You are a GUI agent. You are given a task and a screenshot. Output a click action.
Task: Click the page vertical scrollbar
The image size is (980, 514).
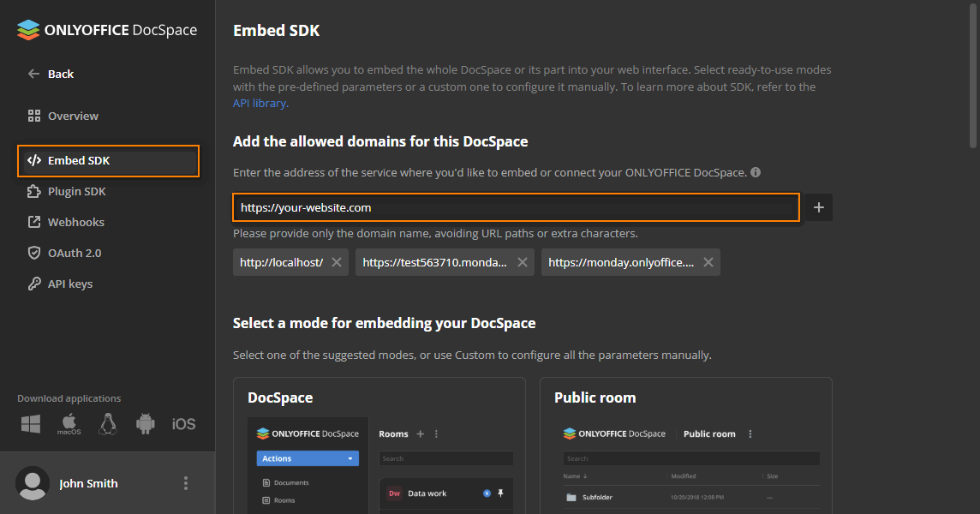click(x=972, y=75)
